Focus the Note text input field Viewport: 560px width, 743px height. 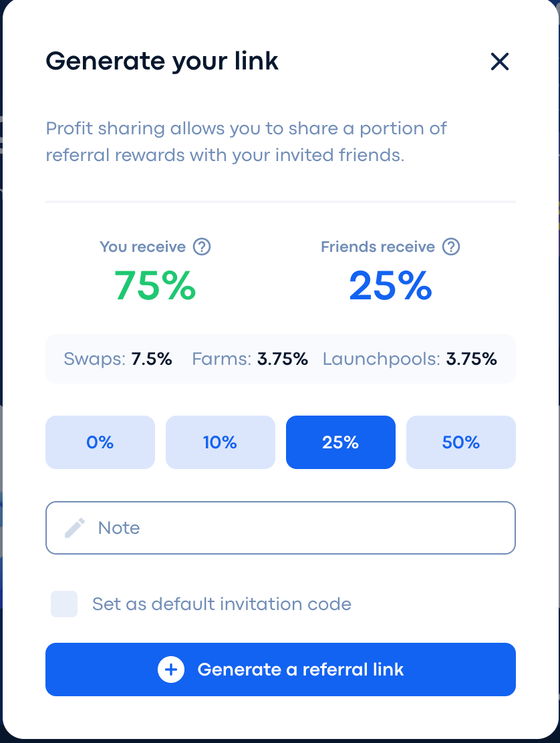[x=281, y=528]
